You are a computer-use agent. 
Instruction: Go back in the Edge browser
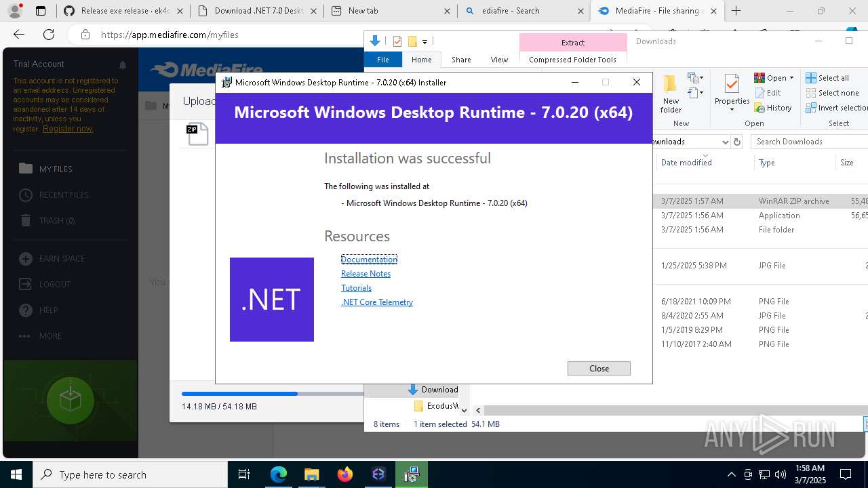pos(19,35)
